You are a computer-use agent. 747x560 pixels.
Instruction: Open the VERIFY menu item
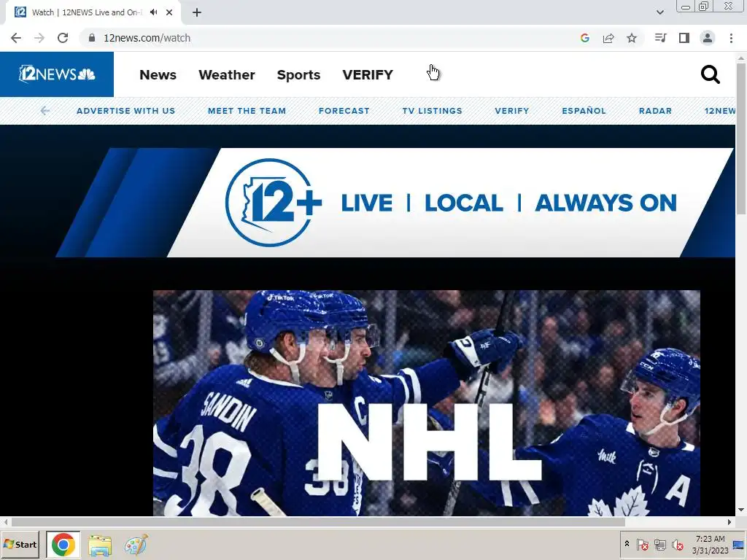coord(368,75)
